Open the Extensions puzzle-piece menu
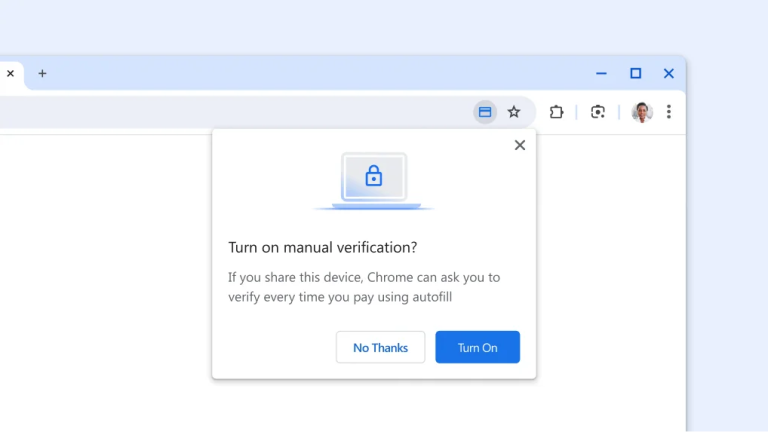The image size is (768, 432). click(557, 112)
